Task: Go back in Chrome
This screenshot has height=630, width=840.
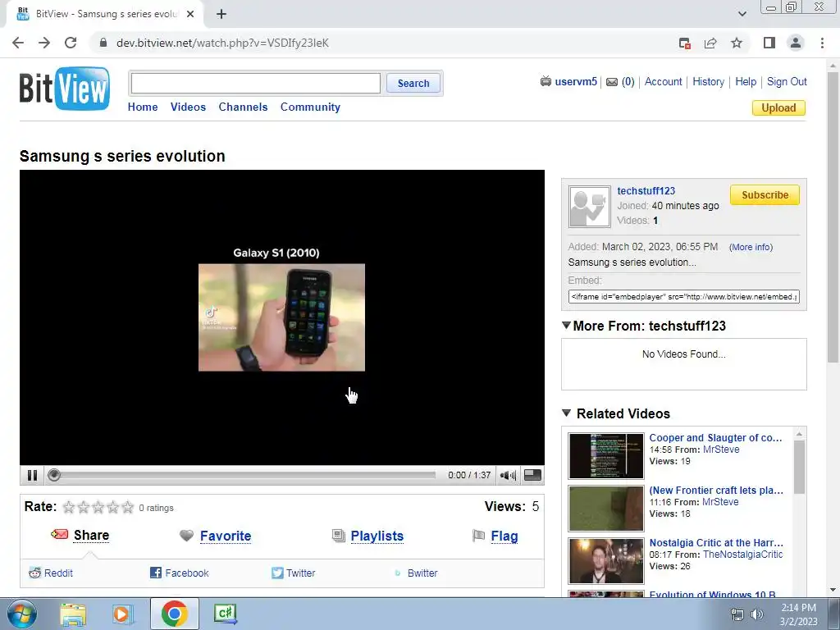Action: (x=18, y=43)
